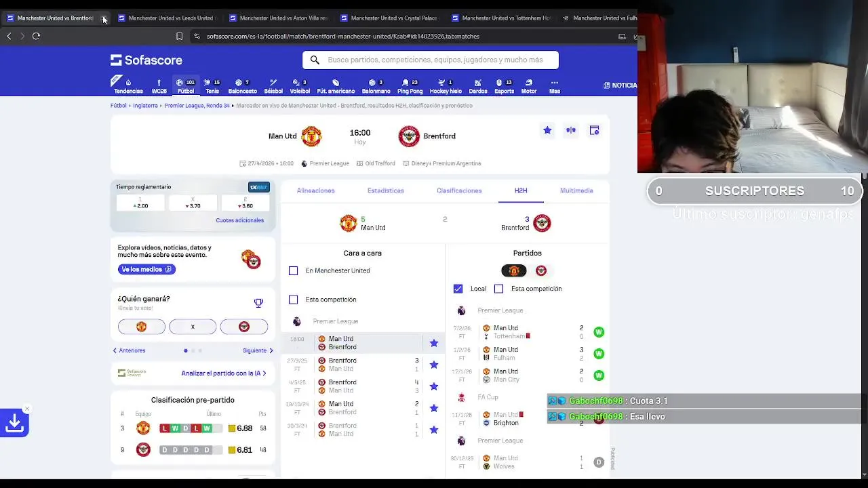This screenshot has height=488, width=868.
Task: Click the bookmark icon in address bar
Action: [179, 36]
